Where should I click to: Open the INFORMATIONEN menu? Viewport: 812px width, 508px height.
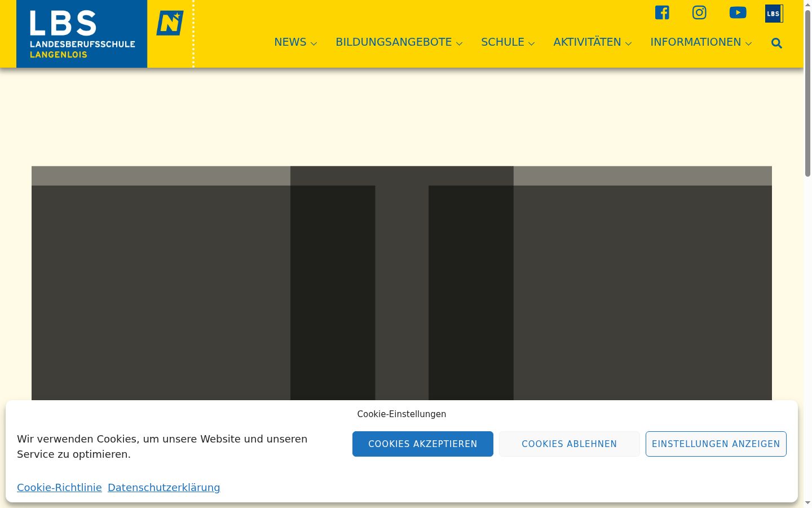695,42
